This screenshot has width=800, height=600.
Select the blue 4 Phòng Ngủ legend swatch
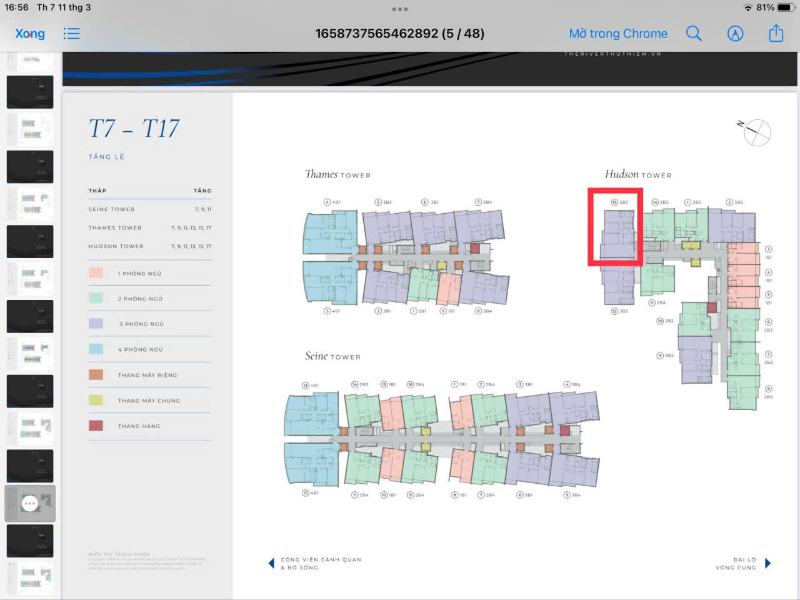click(x=96, y=349)
